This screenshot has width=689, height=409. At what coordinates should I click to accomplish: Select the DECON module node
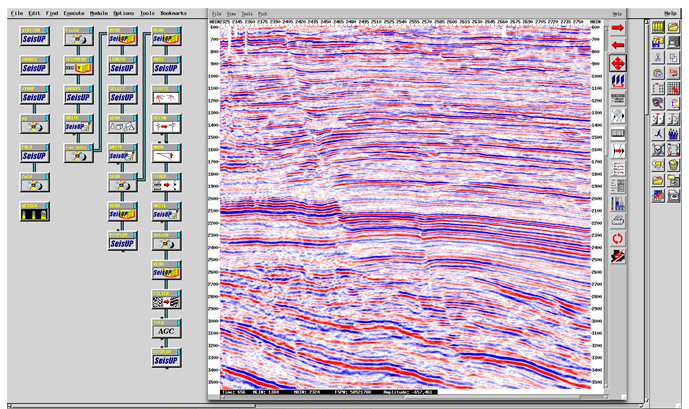pos(167,124)
